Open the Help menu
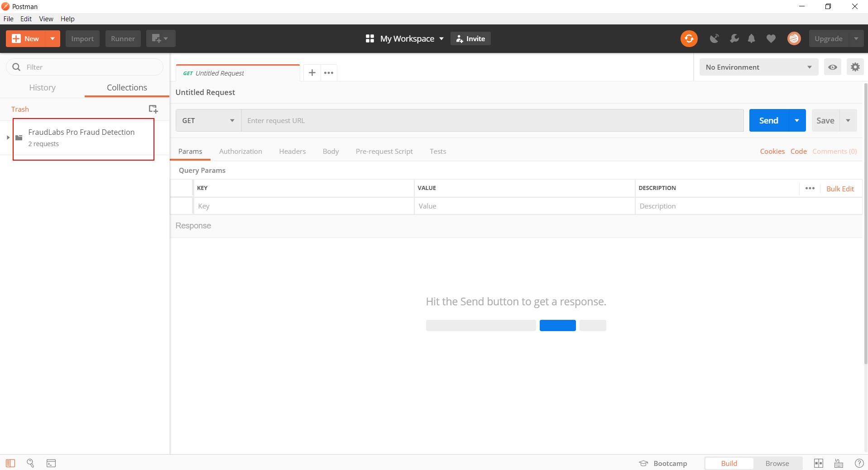The width and height of the screenshot is (868, 470). pos(67,19)
